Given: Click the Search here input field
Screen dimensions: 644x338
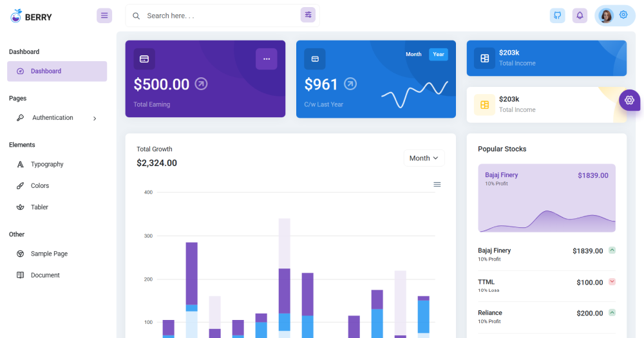Looking at the screenshot, I should [221, 15].
